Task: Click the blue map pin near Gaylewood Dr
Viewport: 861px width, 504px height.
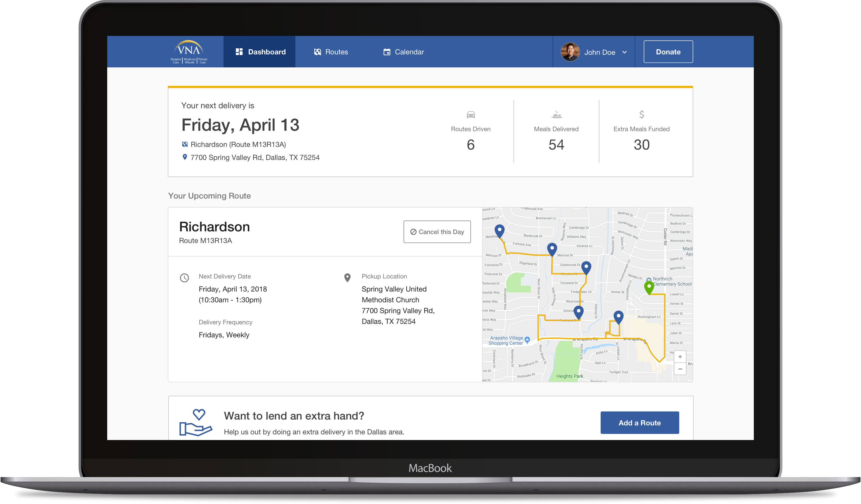Action: [x=586, y=268]
